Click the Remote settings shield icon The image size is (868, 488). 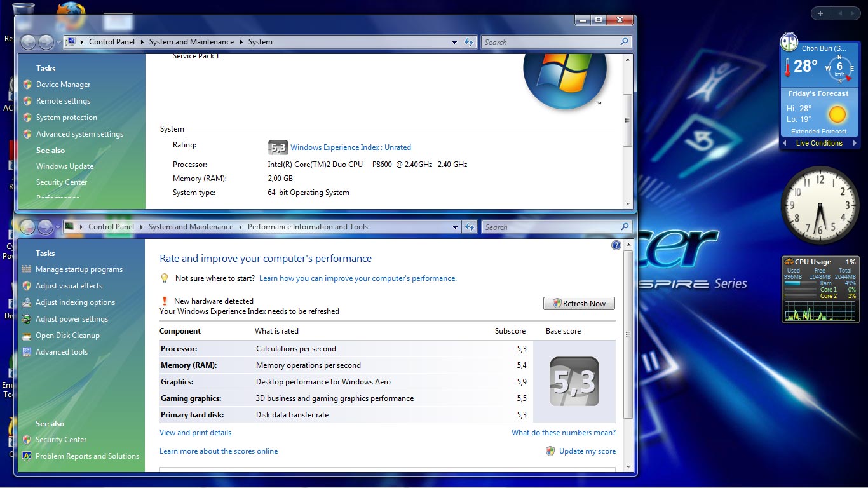pos(27,101)
